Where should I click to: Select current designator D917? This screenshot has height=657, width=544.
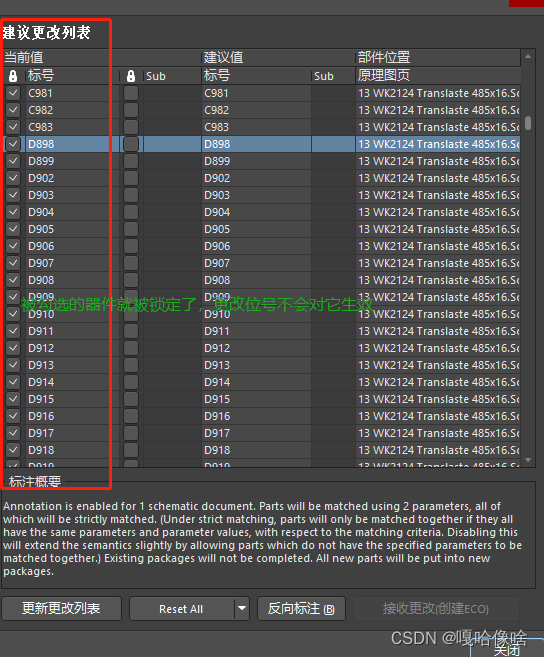coord(41,433)
